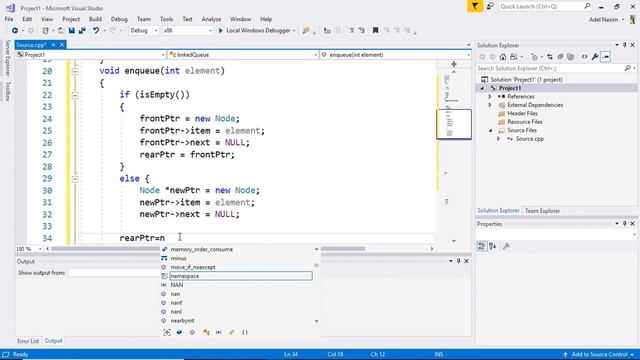Click the magnifier icon in Quick Launch box
Viewport: 640px width, 360px height.
tap(587, 6)
